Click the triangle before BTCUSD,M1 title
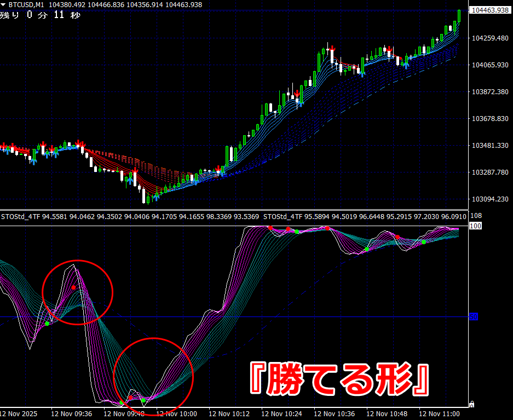 3,4
